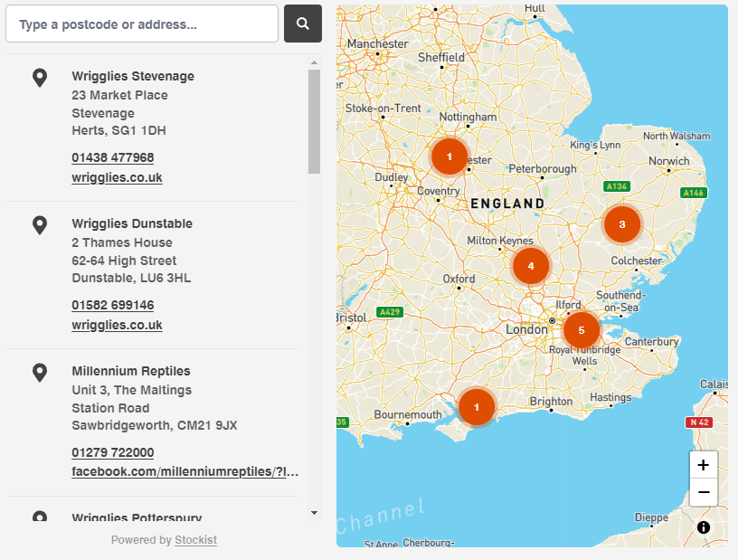738x560 pixels.
Task: Select the south coast marker near Bournemouth
Action: click(477, 407)
